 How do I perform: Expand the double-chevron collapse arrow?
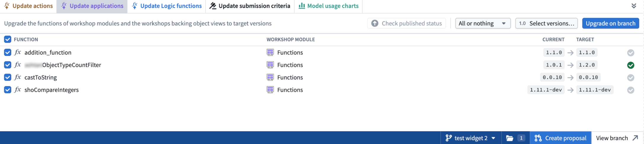pos(634,6)
